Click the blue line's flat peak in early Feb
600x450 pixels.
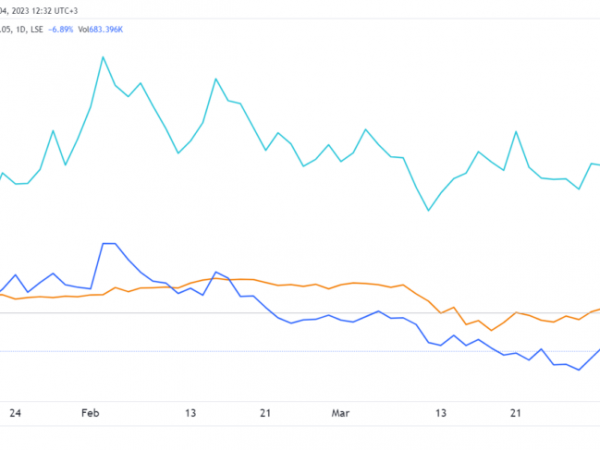(x=109, y=243)
